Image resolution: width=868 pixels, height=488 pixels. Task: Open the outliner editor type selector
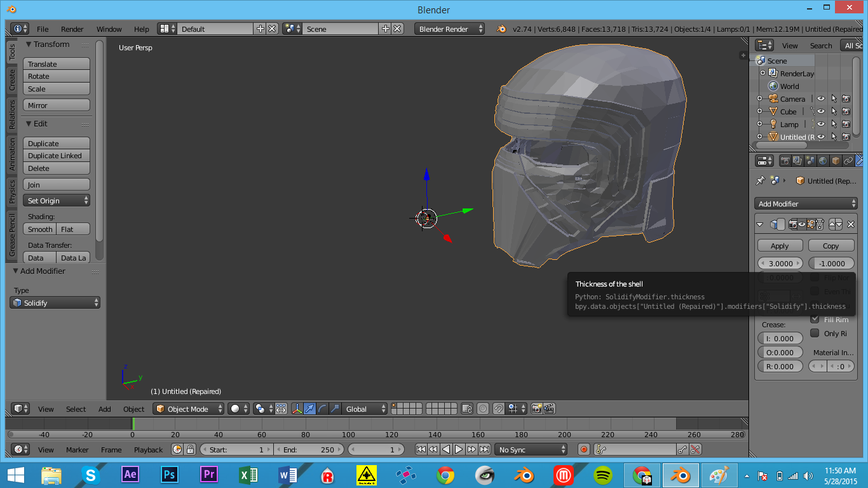pyautogui.click(x=765, y=45)
